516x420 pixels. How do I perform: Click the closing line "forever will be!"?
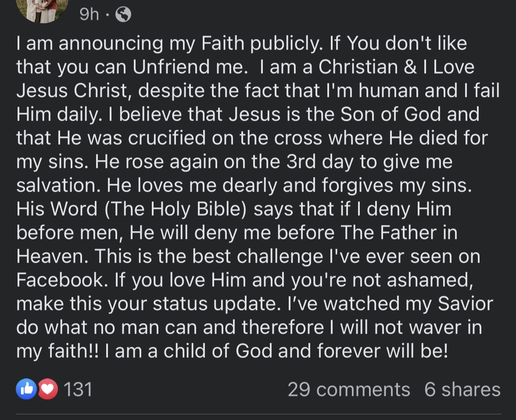click(383, 351)
